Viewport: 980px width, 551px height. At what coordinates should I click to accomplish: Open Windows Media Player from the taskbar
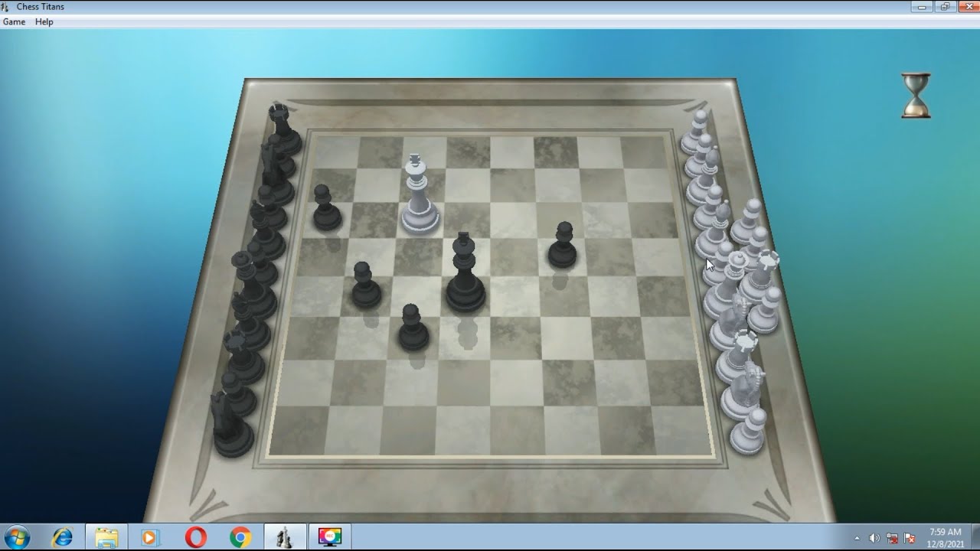tap(151, 537)
